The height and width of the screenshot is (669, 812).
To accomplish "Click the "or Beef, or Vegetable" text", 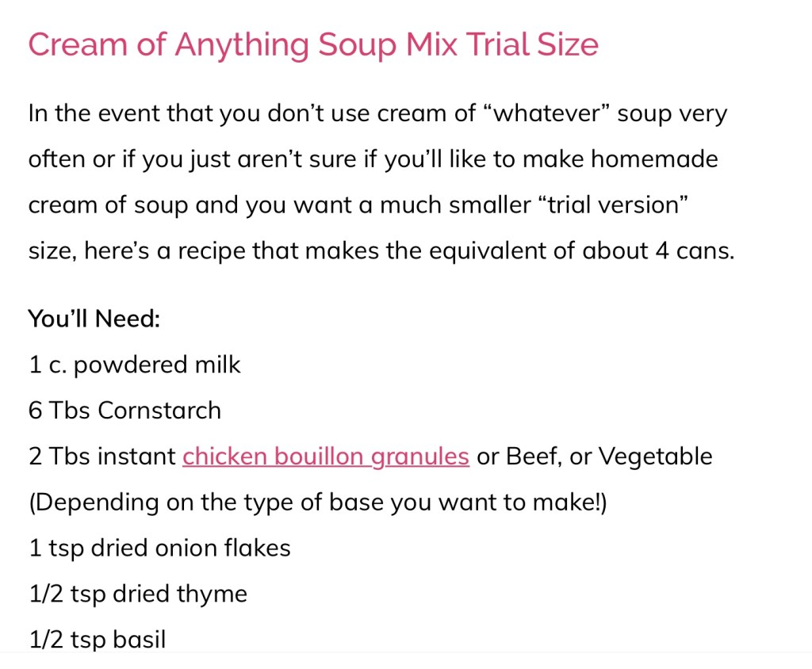I will (594, 457).
